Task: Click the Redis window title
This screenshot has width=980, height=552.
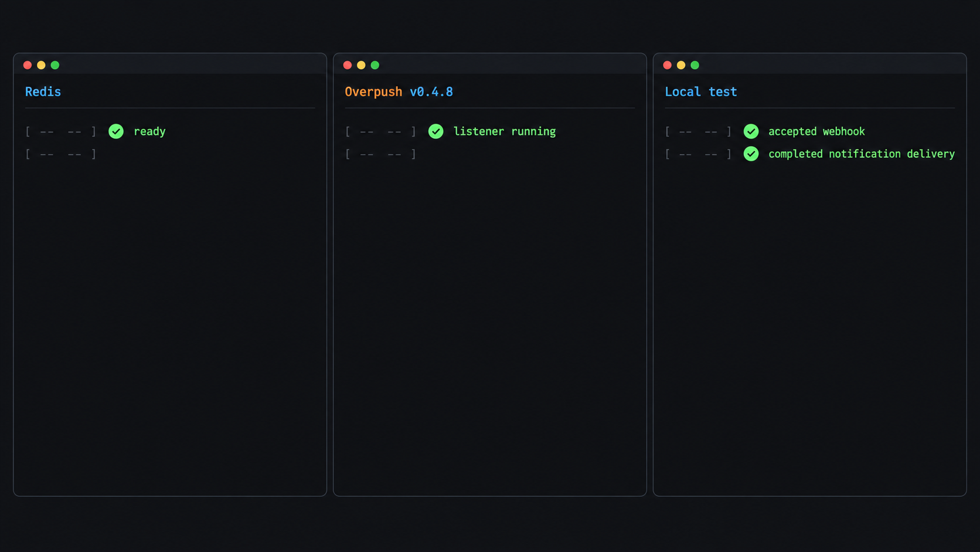Action: click(x=43, y=92)
